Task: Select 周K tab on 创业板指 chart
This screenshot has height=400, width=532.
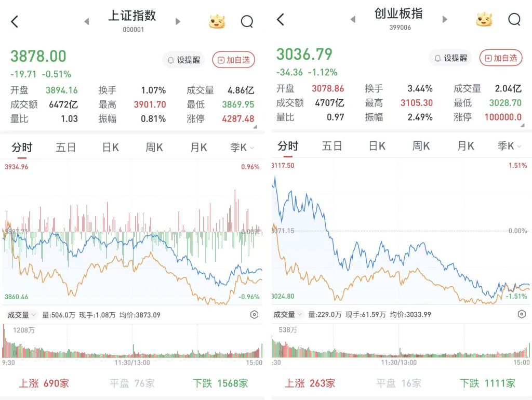Action: (421, 146)
